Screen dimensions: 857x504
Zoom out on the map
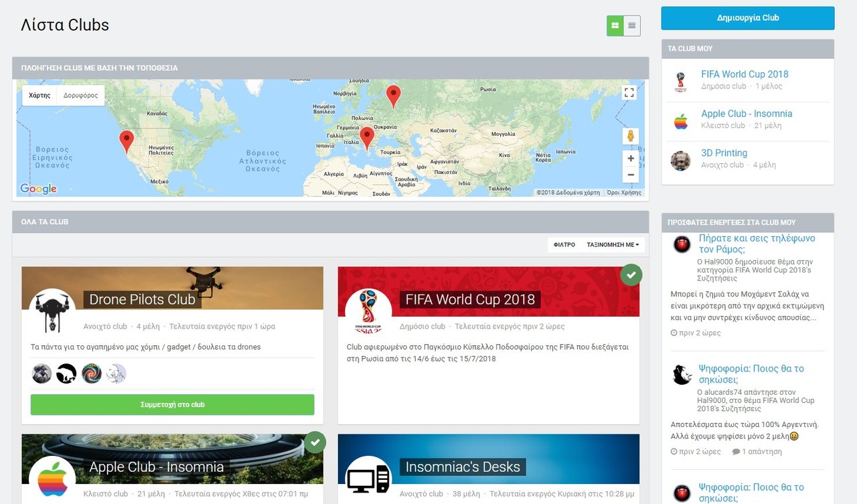point(630,175)
